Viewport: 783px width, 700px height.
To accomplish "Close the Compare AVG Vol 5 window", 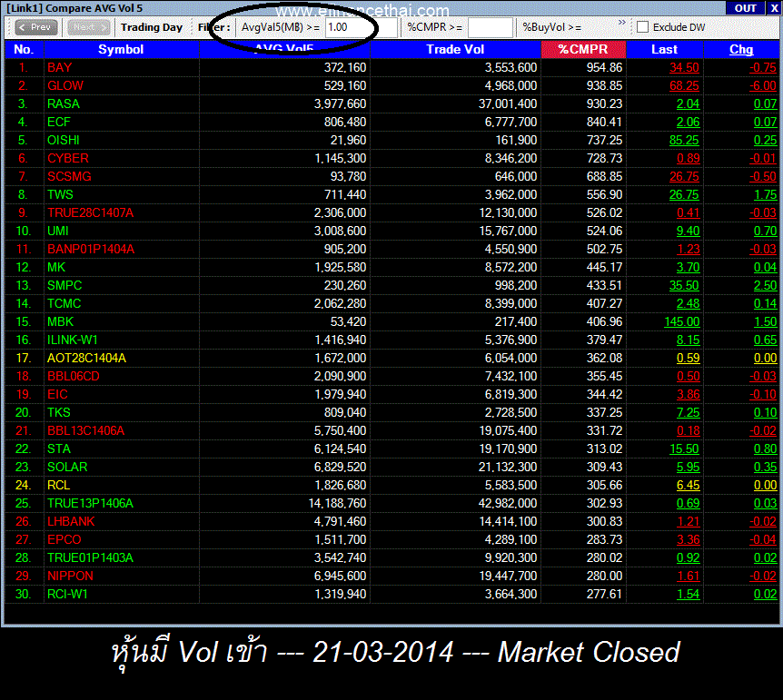I will [x=774, y=8].
